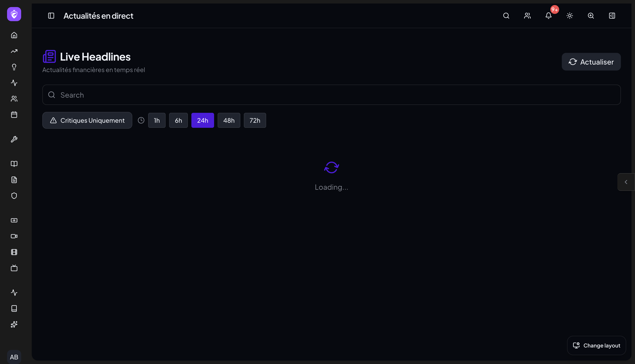Image resolution: width=635 pixels, height=364 pixels.
Task: Toggle the right panel icon in top bar
Action: point(612,16)
